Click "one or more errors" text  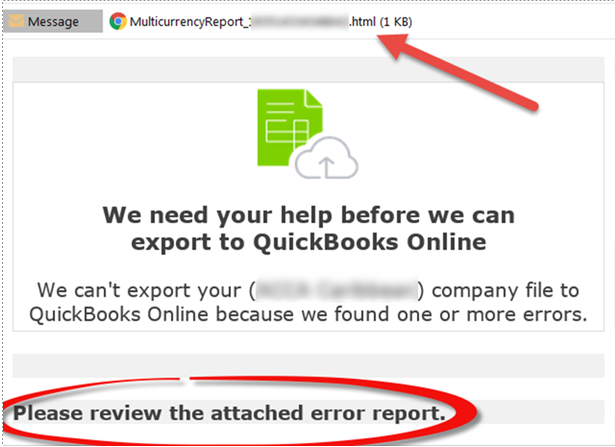(492, 314)
